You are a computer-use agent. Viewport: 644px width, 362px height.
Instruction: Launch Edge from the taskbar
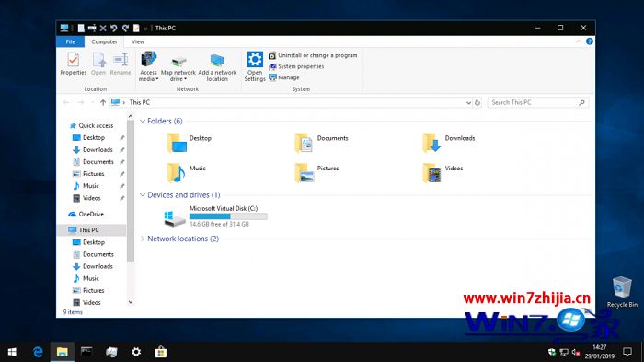click(38, 352)
